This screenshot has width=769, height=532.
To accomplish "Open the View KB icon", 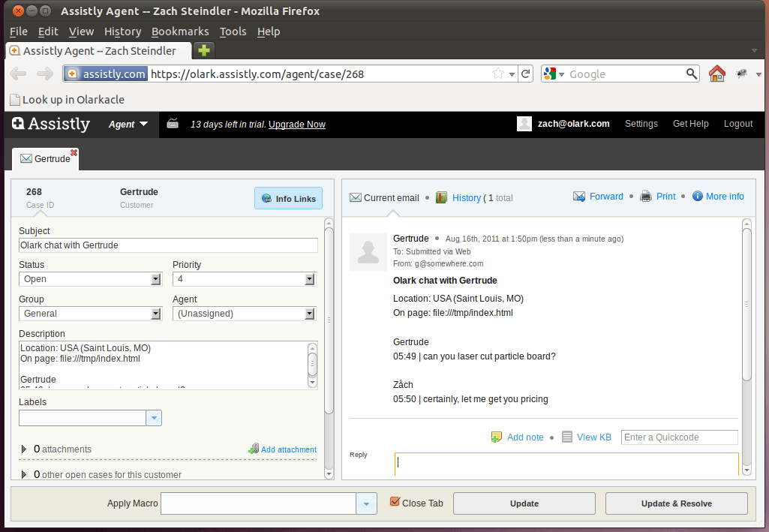I will (567, 437).
